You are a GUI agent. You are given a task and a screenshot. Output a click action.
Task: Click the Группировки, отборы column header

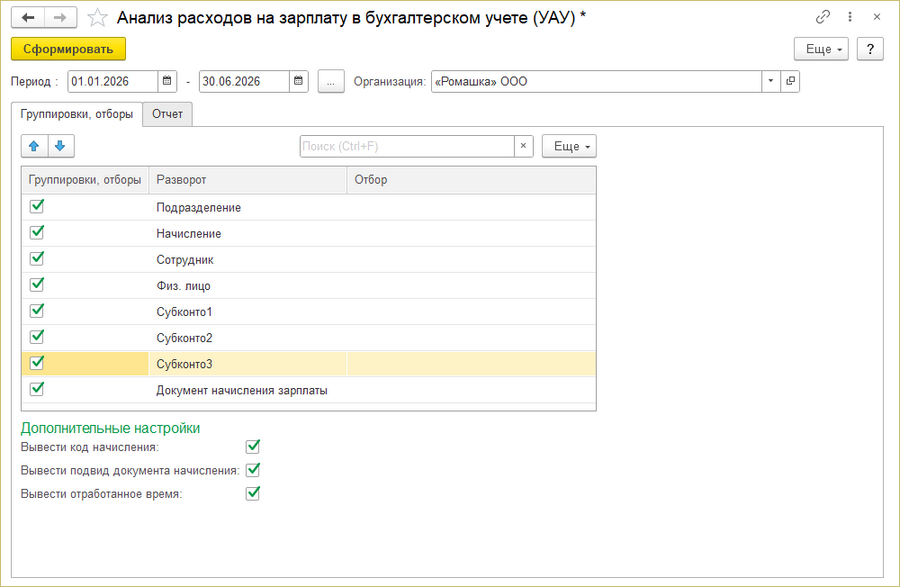(85, 180)
